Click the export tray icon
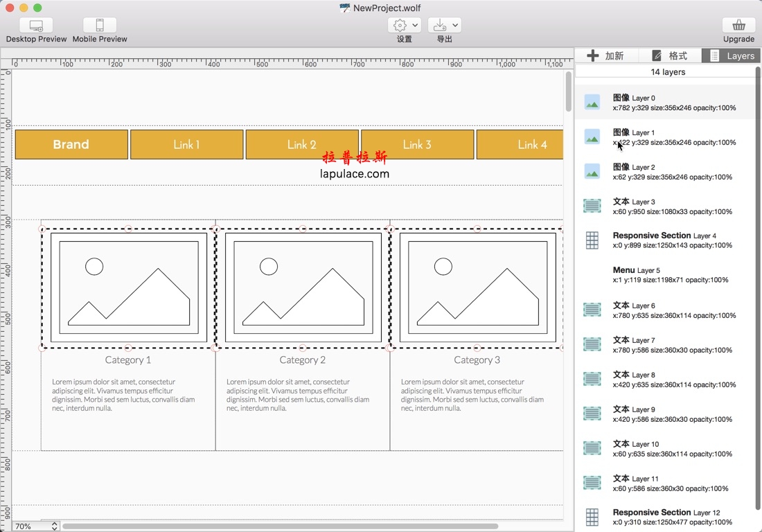This screenshot has height=532, width=762. coord(439,26)
